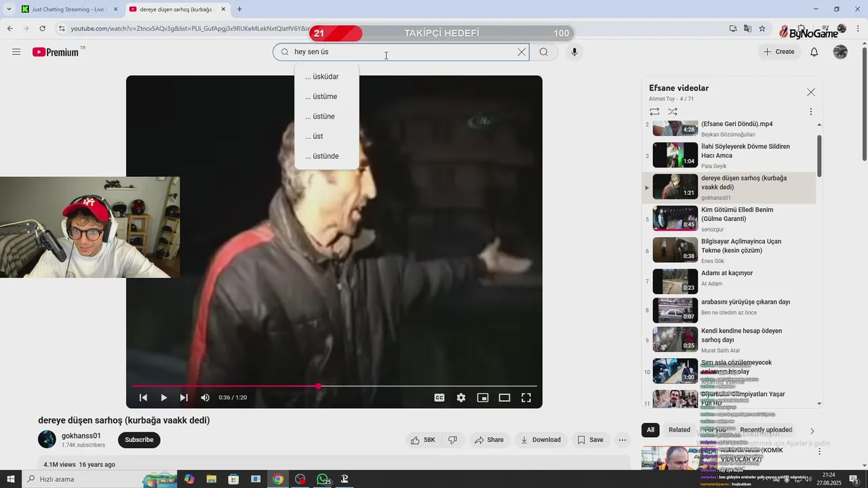Select 'arabasını yürüyüşe çıkaran dayı' item

click(729, 310)
